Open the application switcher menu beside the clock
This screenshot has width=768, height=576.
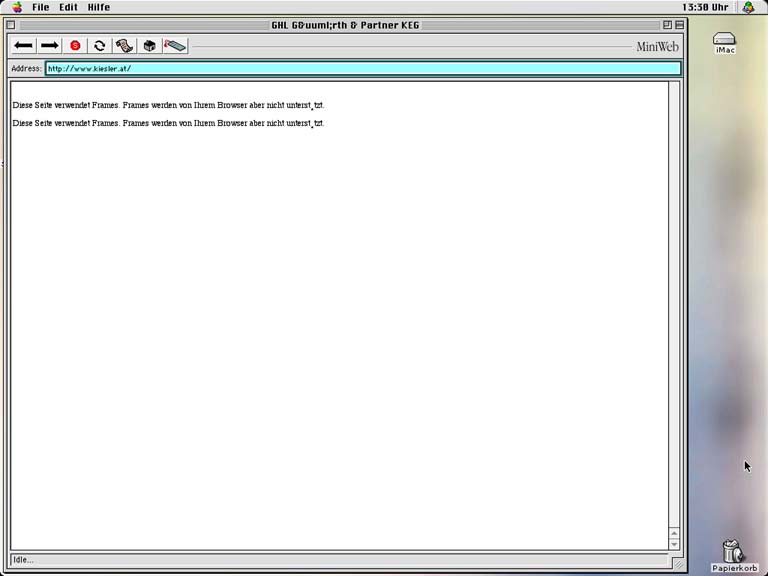[748, 7]
